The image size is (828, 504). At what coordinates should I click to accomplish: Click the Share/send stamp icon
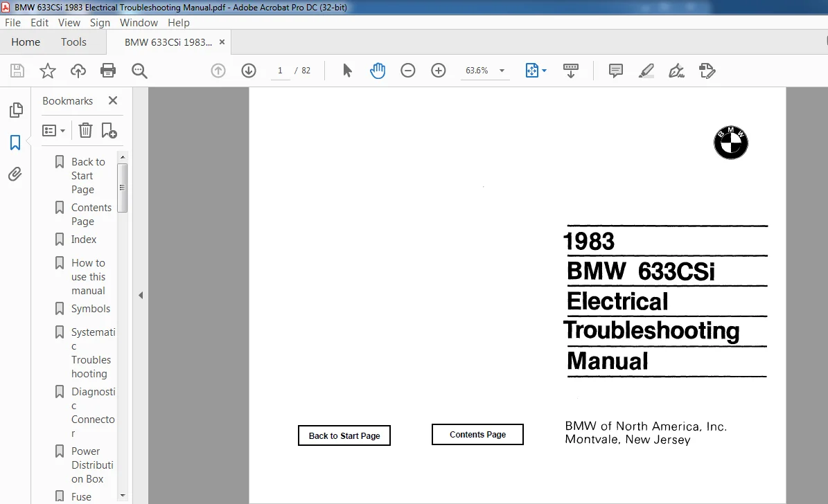[x=707, y=71]
